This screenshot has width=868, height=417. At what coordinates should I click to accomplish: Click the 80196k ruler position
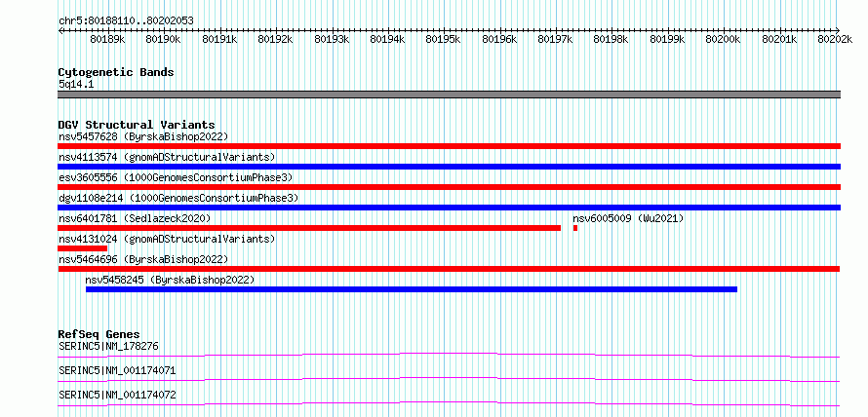click(x=500, y=39)
